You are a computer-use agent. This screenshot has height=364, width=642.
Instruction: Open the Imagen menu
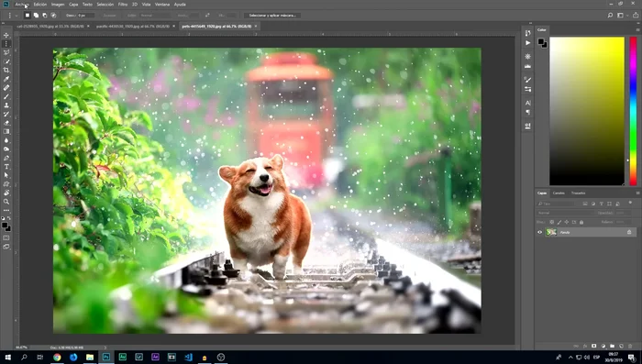(x=58, y=5)
